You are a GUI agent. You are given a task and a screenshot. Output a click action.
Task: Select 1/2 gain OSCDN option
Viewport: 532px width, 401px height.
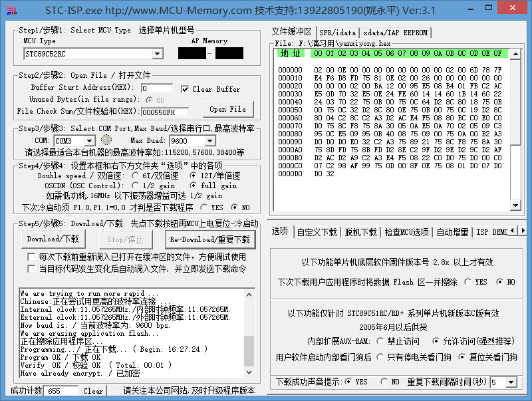click(136, 186)
